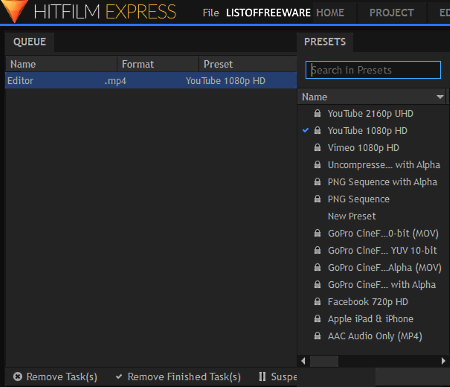450x387 pixels.
Task: Click the blue checkmark for YouTube 1080p HD
Action: pos(305,130)
